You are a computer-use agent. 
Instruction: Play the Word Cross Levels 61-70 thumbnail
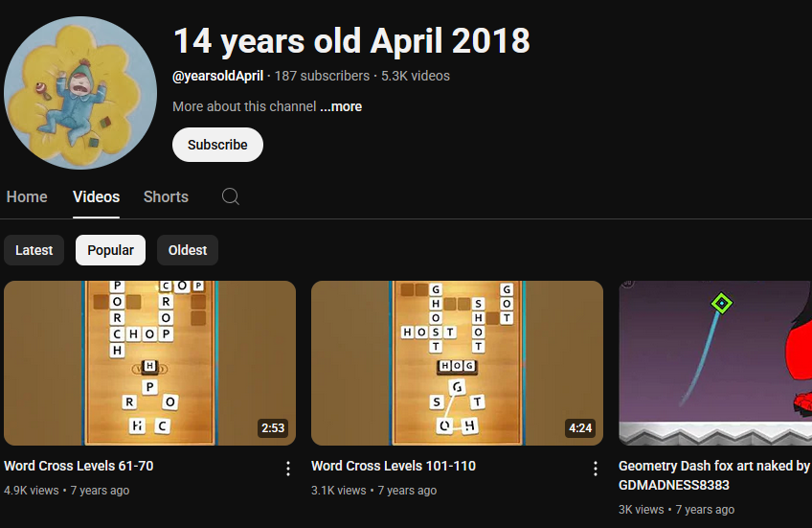[x=149, y=363]
